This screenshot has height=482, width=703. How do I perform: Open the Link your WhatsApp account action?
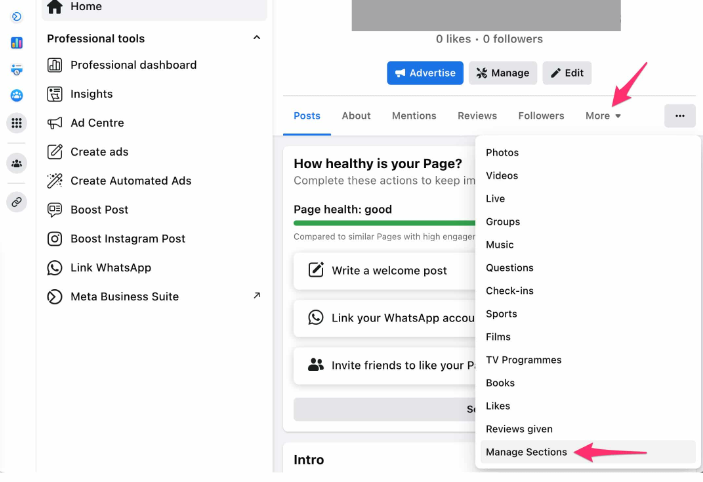point(384,318)
